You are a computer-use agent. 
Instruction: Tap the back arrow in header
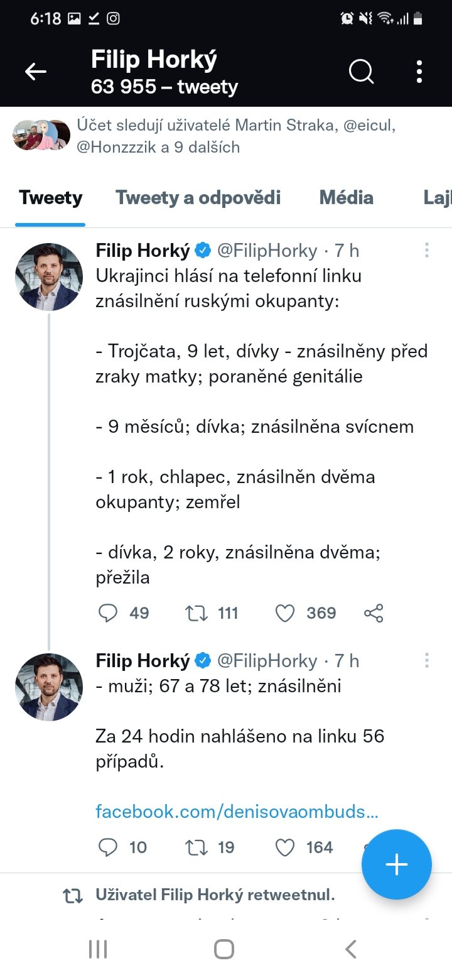pyautogui.click(x=36, y=72)
